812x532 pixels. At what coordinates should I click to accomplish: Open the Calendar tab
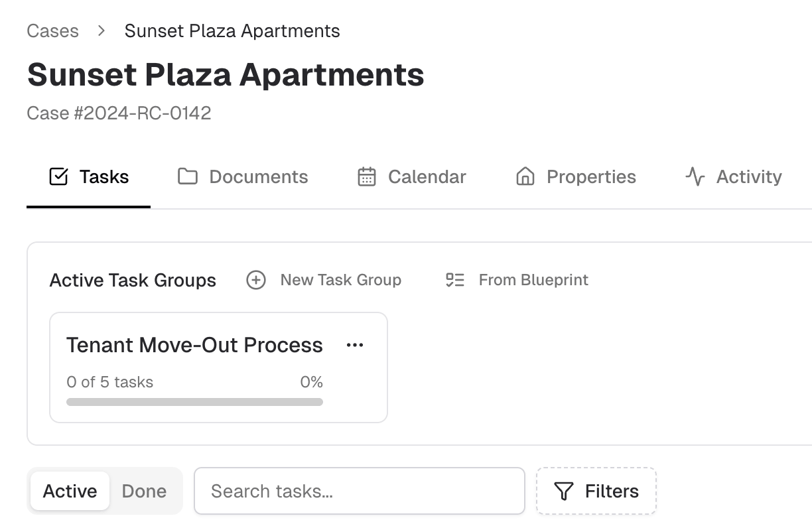click(x=427, y=176)
